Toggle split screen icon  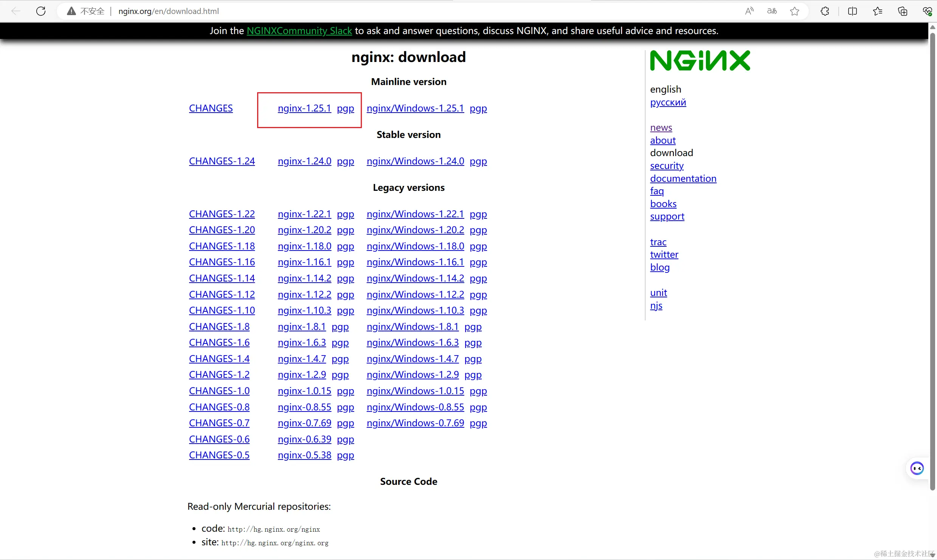pos(852,11)
